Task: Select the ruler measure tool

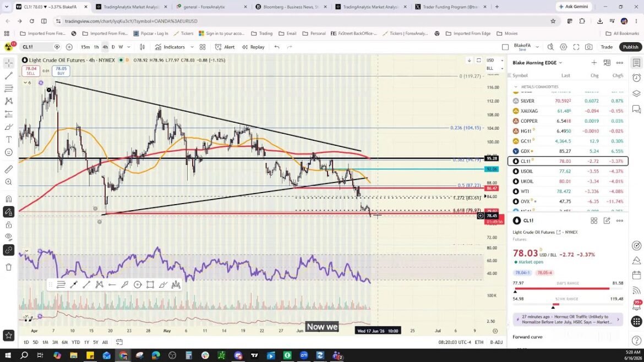Action: click(9, 169)
